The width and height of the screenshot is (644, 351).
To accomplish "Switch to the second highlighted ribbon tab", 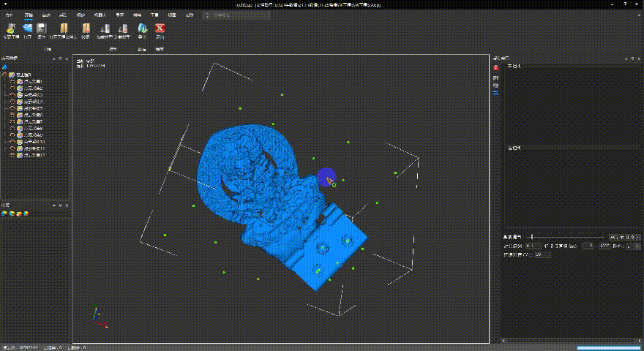I will (28, 14).
